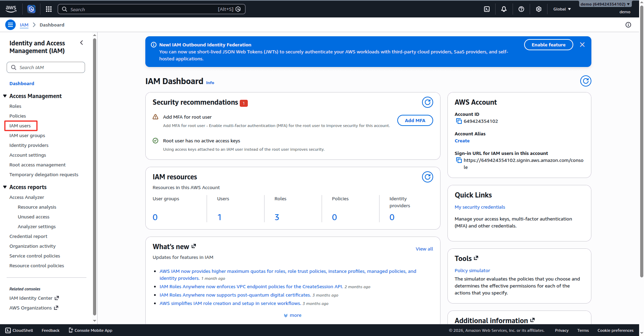Open the services grid menu
The height and width of the screenshot is (336, 644).
click(x=49, y=9)
